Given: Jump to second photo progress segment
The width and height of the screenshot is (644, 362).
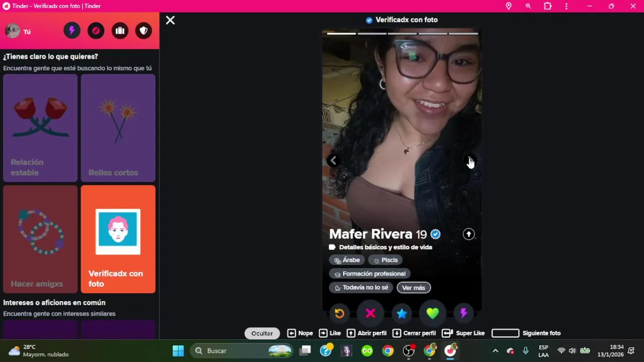Looking at the screenshot, I should tap(372, 34).
